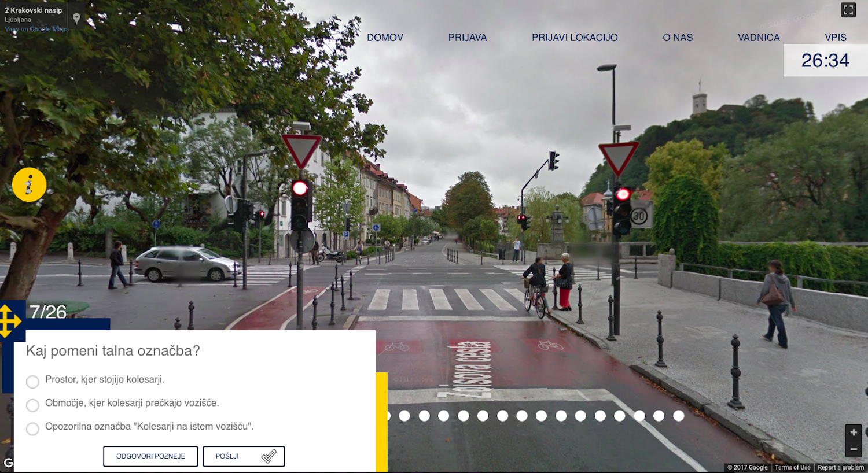Choose option "Območje, kjer kolesarji prečkajo vozišče."
This screenshot has width=868, height=473.
click(33, 405)
